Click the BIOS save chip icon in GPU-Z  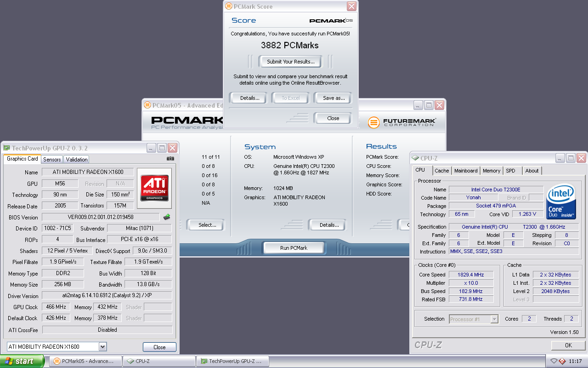(x=167, y=217)
